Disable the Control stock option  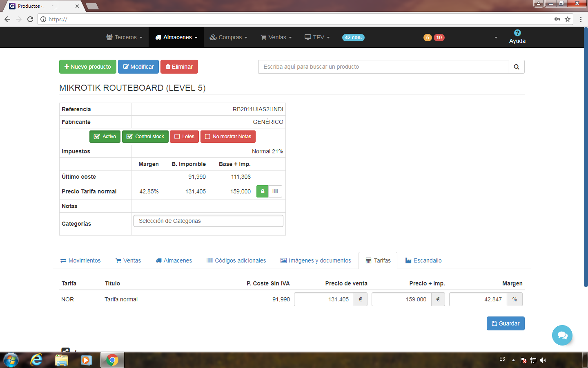145,137
